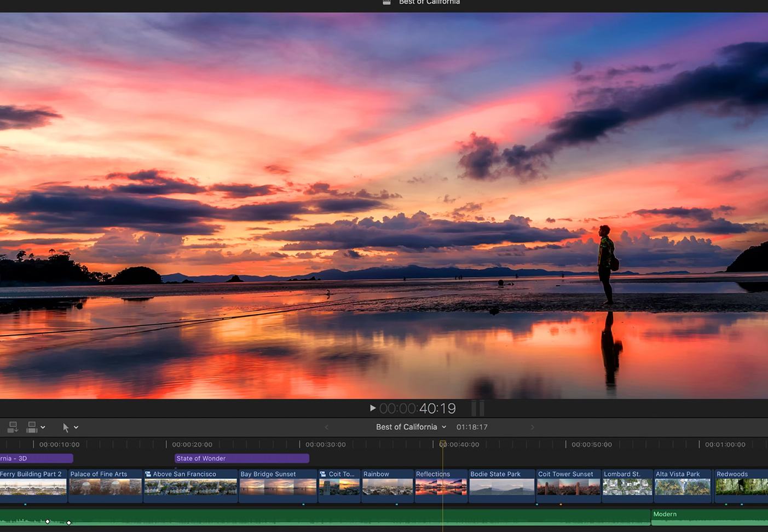The image size is (768, 532).
Task: Select the Reflections clip
Action: [x=441, y=485]
